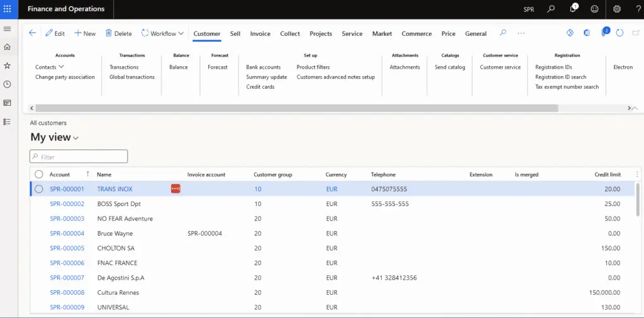Switch to the Collect tab

[290, 34]
